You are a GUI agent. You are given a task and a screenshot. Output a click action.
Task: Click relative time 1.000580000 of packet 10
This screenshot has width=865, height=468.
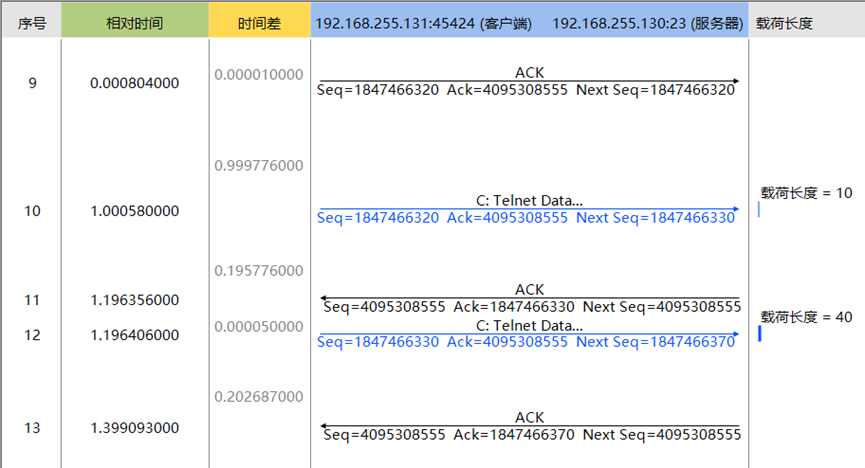point(134,211)
